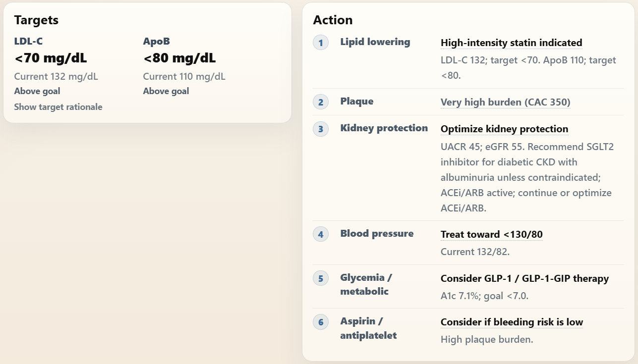The height and width of the screenshot is (364, 638).
Task: Click the Action panel heading
Action: [333, 20]
